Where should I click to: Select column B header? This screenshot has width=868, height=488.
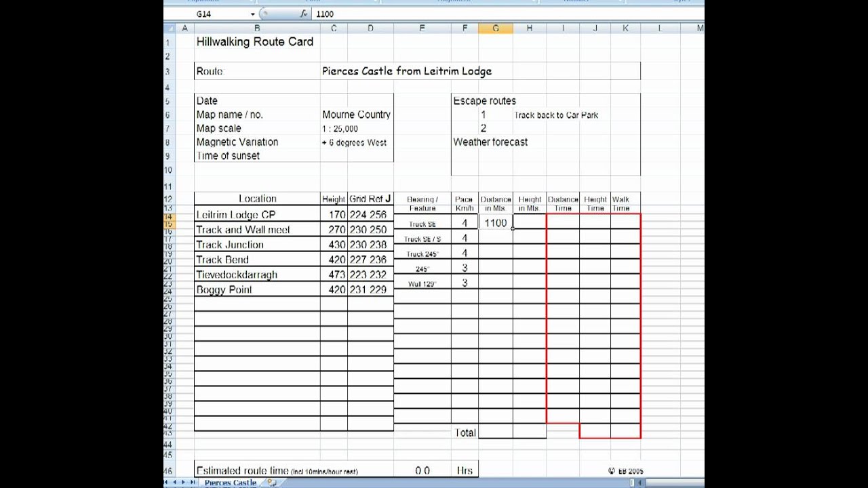257,28
